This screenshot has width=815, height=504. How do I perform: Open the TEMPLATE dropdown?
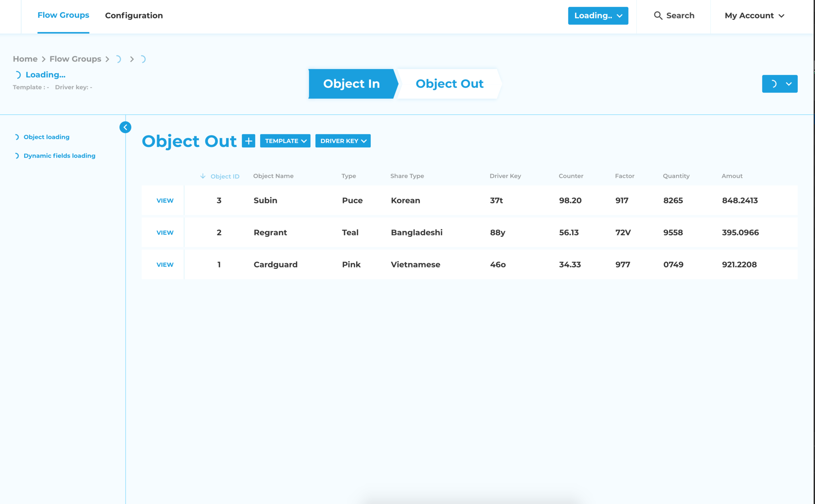(285, 141)
